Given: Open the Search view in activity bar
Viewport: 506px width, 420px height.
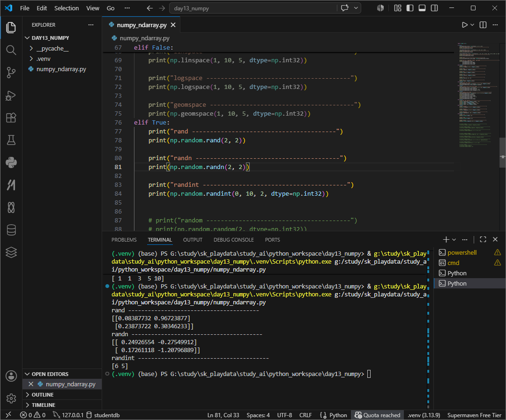Looking at the screenshot, I should tap(11, 50).
